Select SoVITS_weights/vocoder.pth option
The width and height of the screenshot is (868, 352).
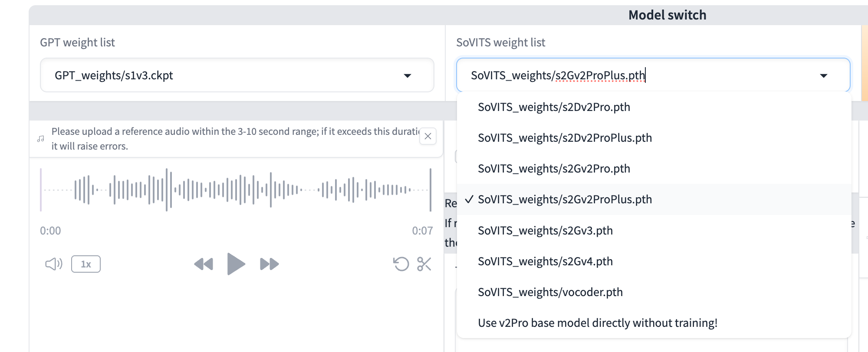pos(654,292)
